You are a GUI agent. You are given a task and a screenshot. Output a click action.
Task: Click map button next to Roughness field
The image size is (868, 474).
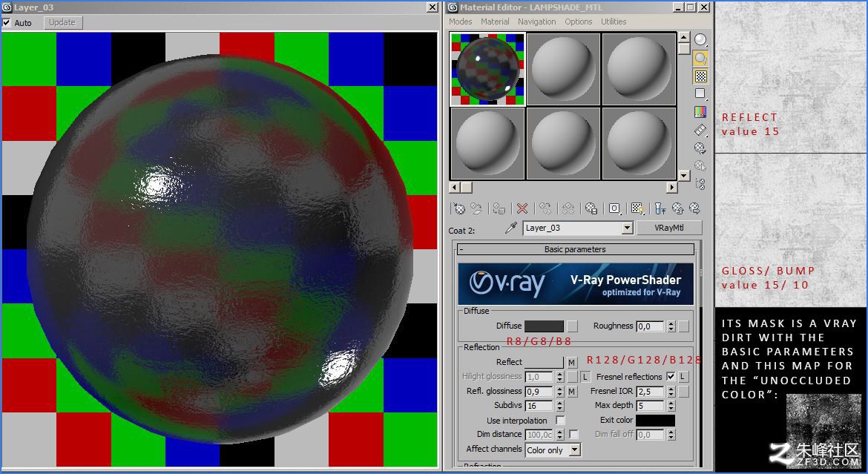(x=684, y=326)
